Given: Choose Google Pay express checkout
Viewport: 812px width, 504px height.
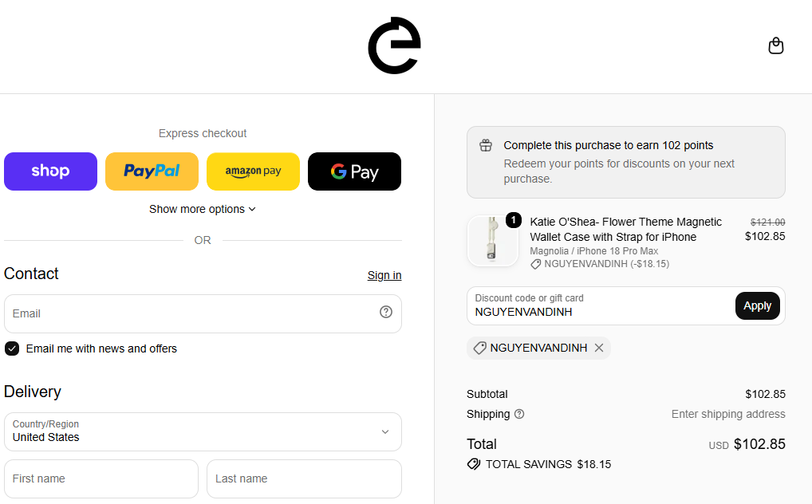Looking at the screenshot, I should [355, 171].
